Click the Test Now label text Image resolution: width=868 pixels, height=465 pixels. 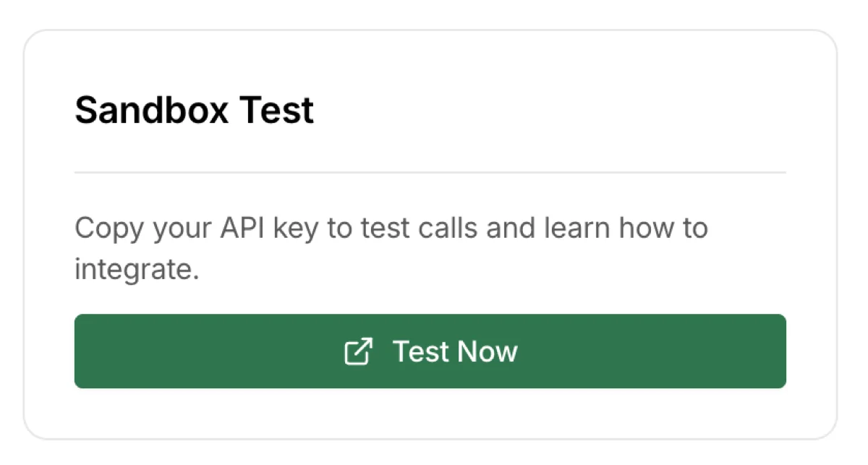456,351
